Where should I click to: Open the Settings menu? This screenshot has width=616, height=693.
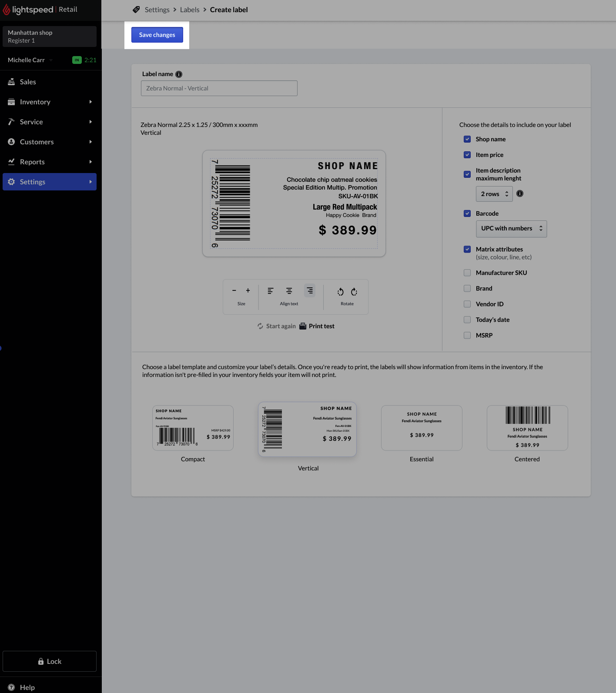50,182
